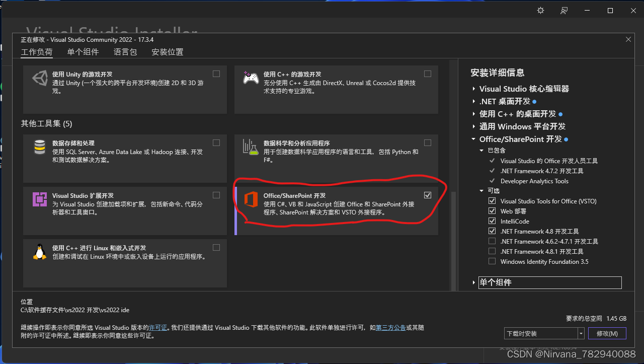The height and width of the screenshot is (364, 644).
Task: Click the 安装详细信息 heading
Action: coord(498,72)
